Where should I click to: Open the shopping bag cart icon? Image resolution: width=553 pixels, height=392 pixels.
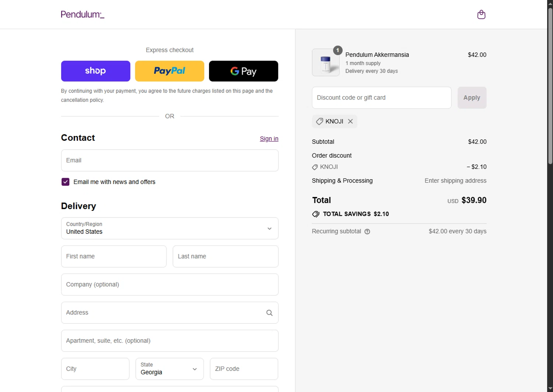481,15
